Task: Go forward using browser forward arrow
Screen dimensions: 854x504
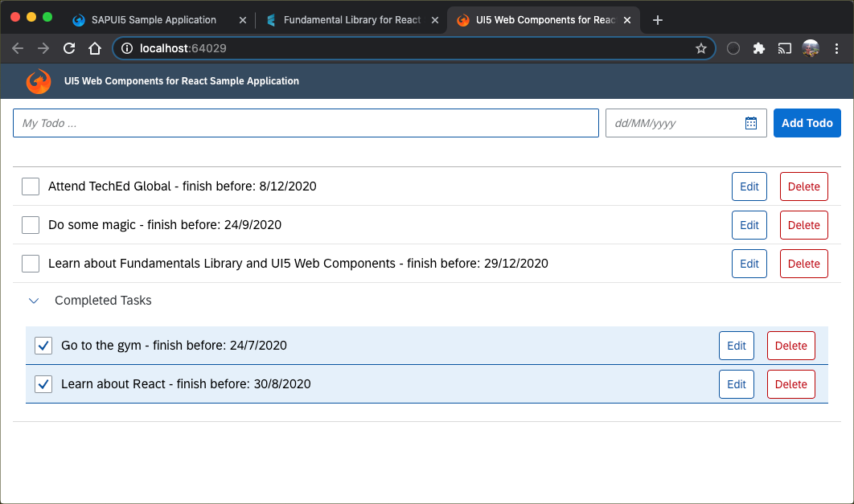Action: coord(43,48)
